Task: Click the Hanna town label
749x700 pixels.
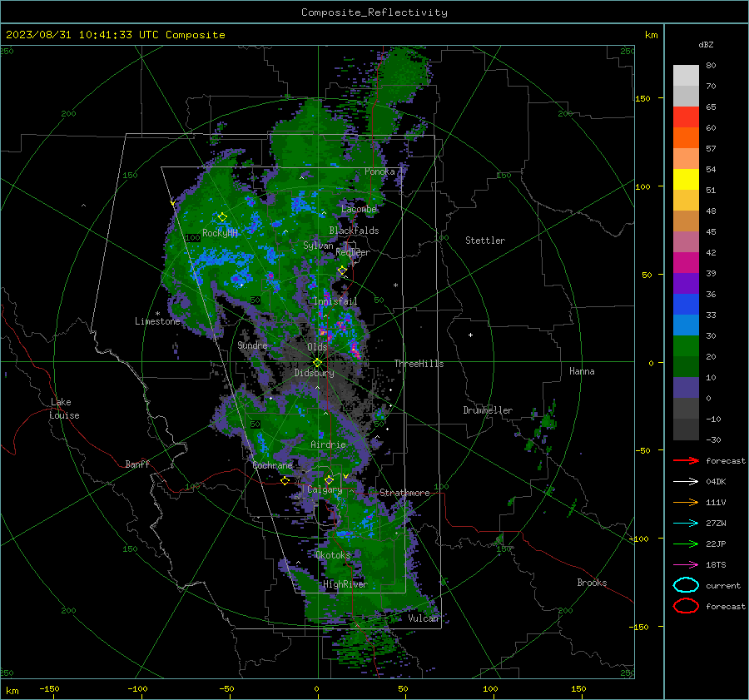Action: tap(582, 371)
